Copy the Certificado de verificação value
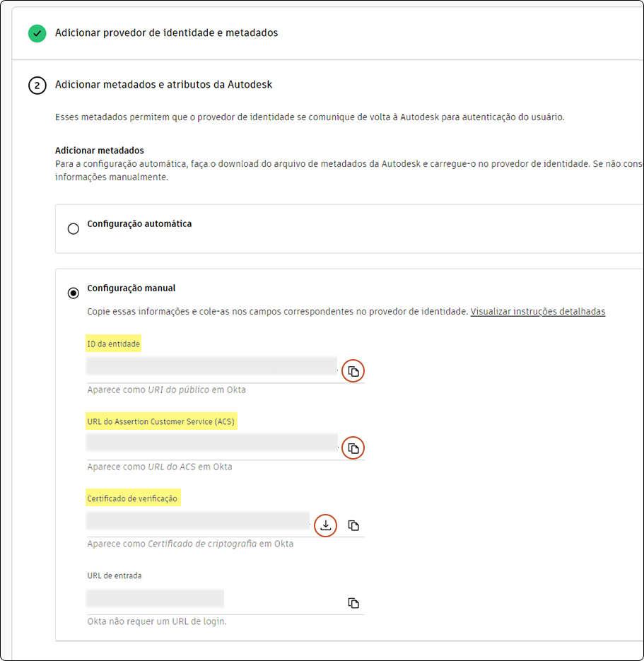This screenshot has height=661, width=644. [353, 525]
